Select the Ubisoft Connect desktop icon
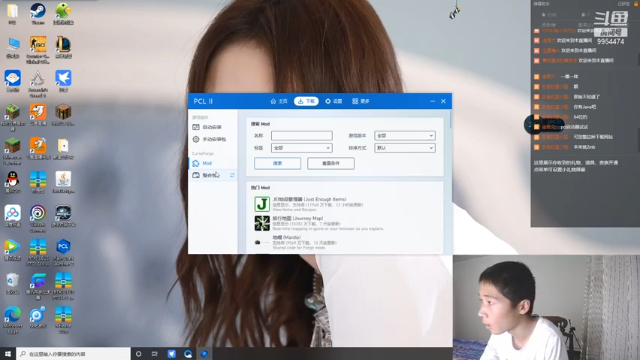 [x=38, y=218]
